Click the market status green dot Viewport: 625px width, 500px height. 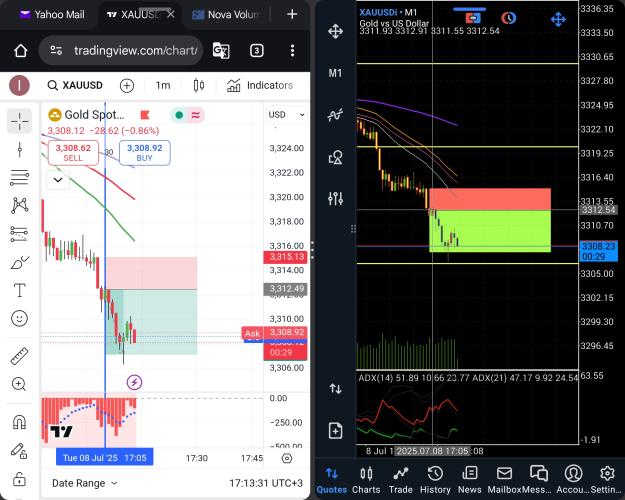(179, 115)
